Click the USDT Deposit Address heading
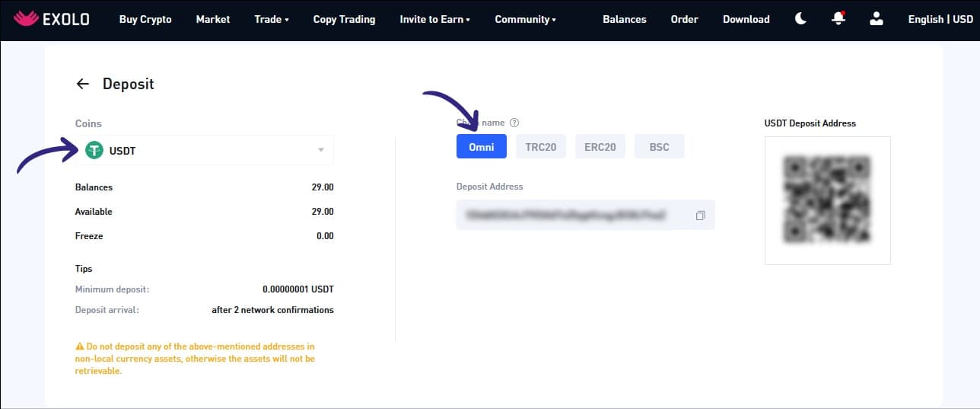This screenshot has width=980, height=409. 810,123
